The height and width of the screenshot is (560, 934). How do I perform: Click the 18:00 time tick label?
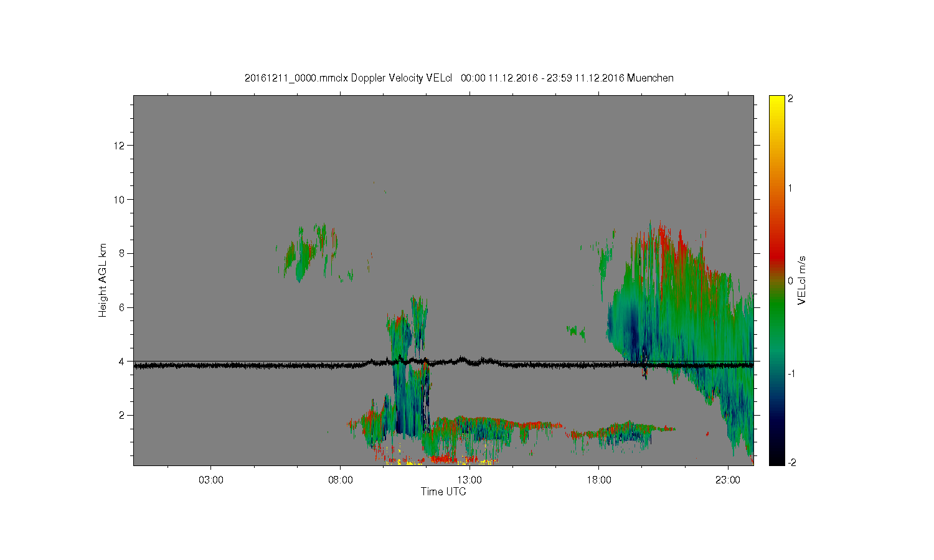[599, 480]
